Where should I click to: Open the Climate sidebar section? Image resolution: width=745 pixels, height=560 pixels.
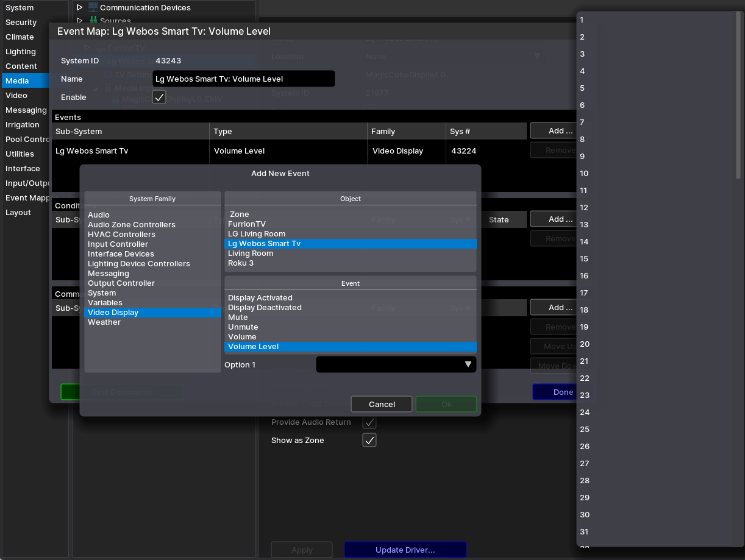24,37
